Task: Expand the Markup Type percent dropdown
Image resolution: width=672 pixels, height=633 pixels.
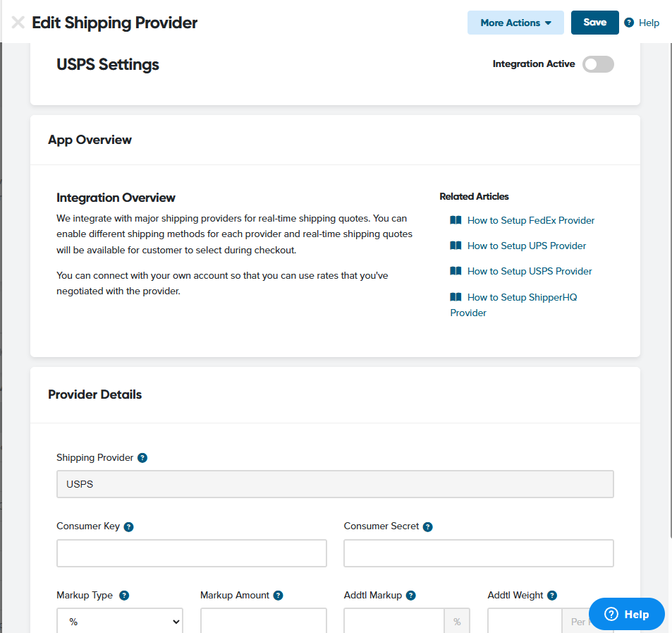Action: click(x=120, y=622)
